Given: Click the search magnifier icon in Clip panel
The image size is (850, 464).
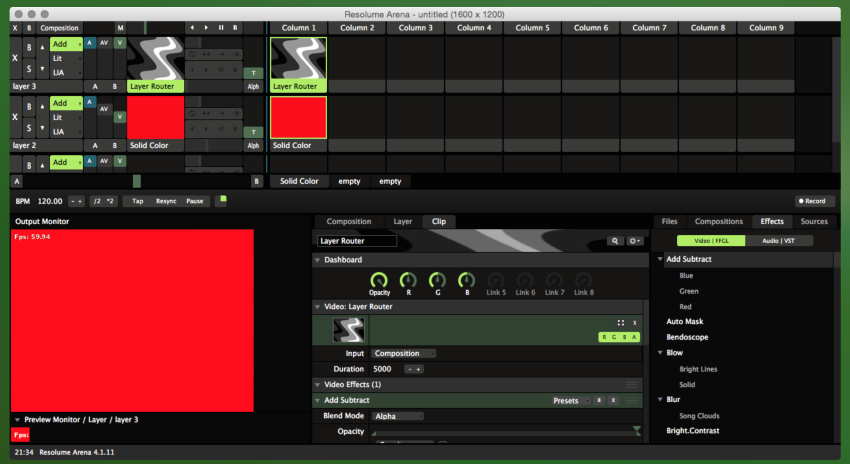Looking at the screenshot, I should 616,241.
